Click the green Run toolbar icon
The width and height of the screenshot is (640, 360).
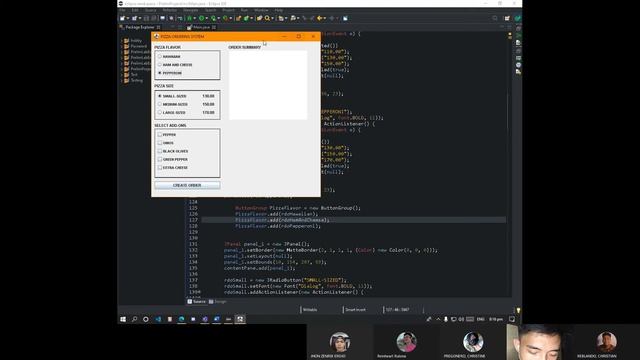pos(201,18)
